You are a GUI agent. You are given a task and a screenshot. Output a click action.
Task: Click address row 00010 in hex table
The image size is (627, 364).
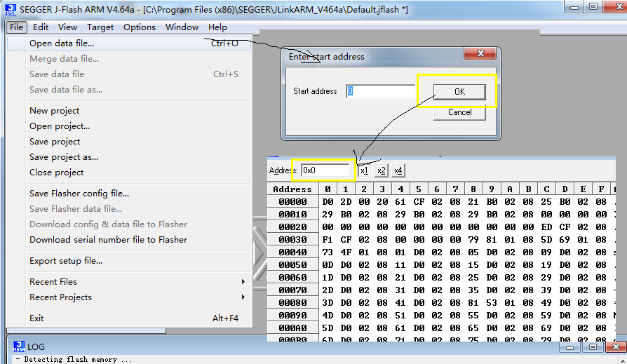click(x=292, y=215)
